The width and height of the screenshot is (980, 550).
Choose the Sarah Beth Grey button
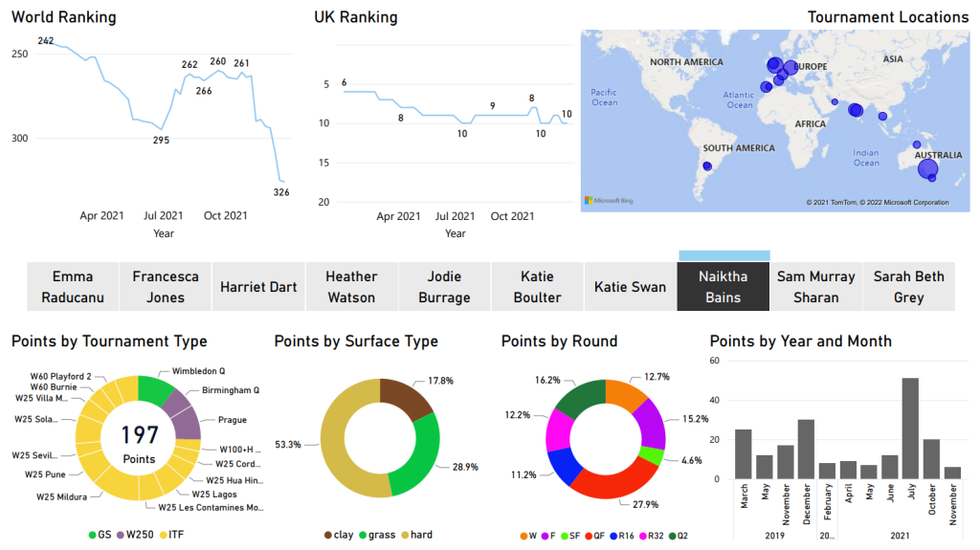point(908,287)
